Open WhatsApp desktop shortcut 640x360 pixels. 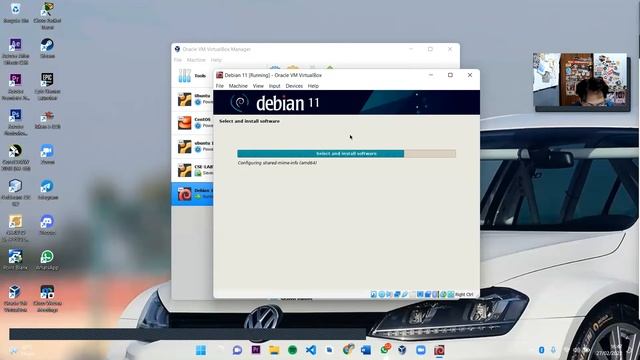pos(47,260)
